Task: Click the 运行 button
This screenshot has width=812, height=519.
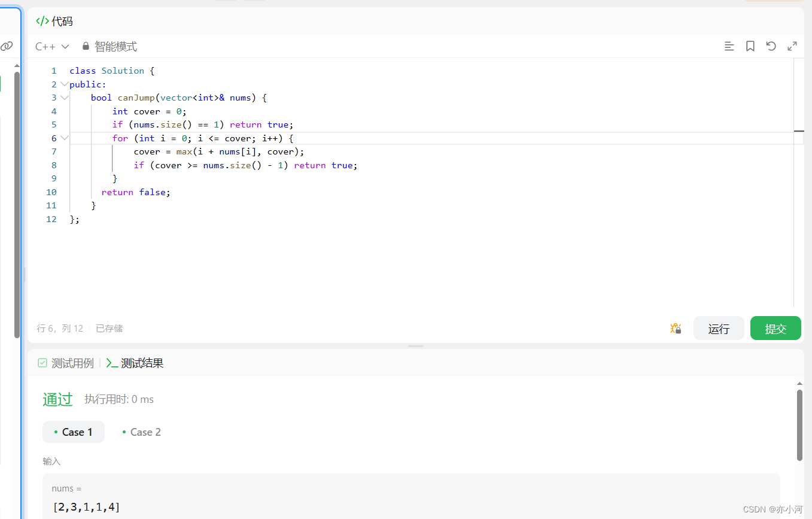Action: (719, 328)
